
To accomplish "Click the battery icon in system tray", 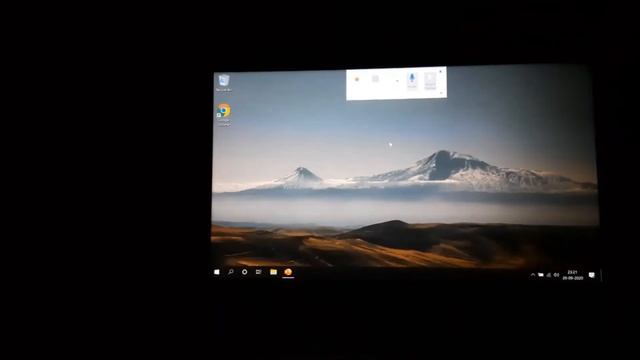I will (540, 275).
